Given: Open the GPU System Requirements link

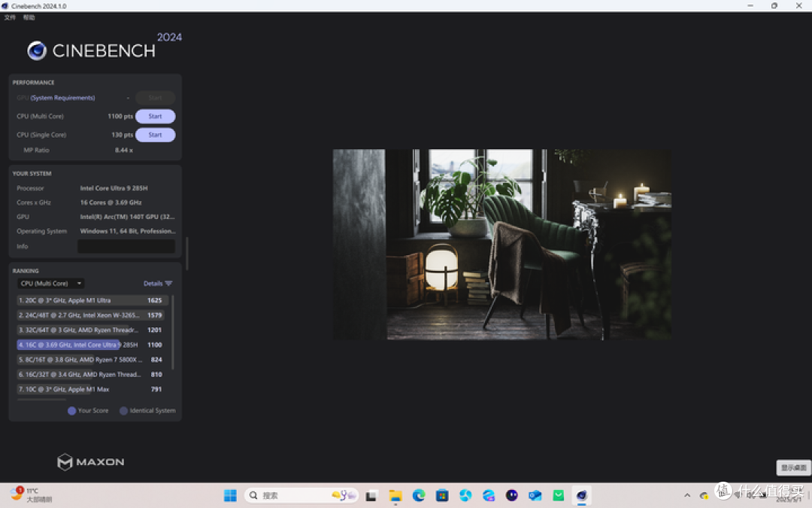Looking at the screenshot, I should 62,98.
